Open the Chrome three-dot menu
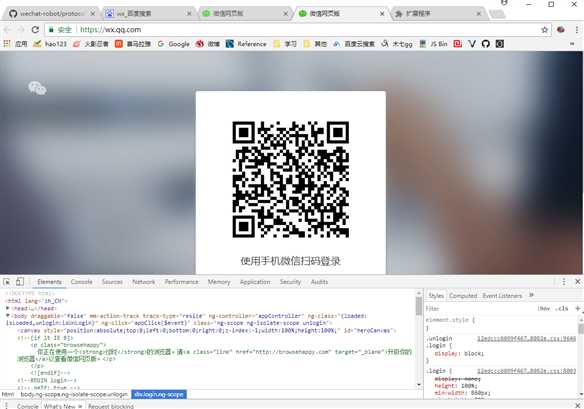The image size is (584, 409). point(577,30)
